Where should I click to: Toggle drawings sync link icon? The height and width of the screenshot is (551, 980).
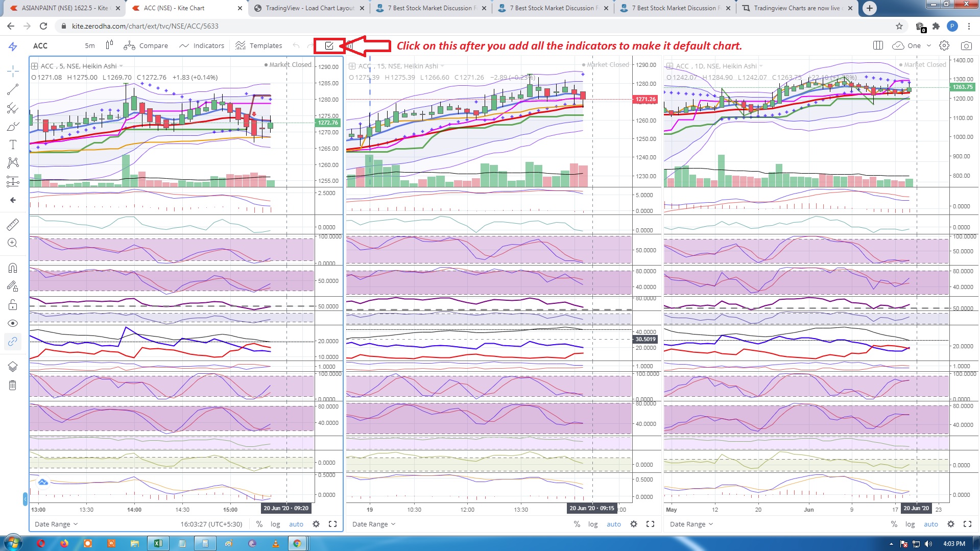tap(13, 341)
